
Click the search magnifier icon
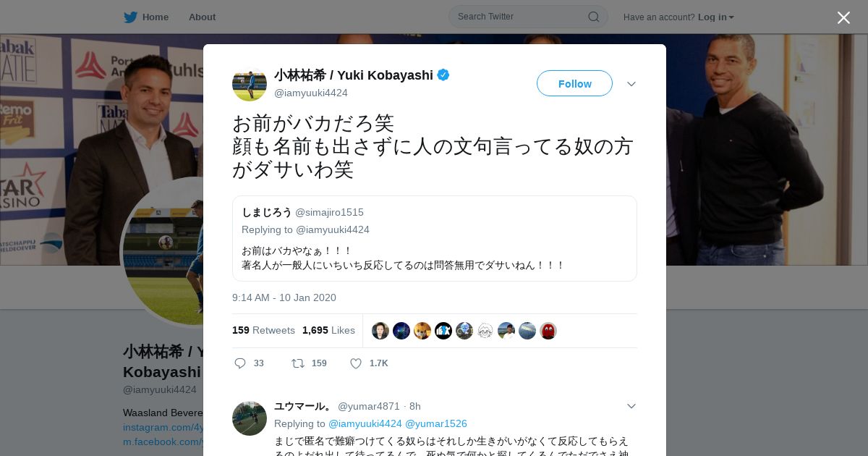593,17
